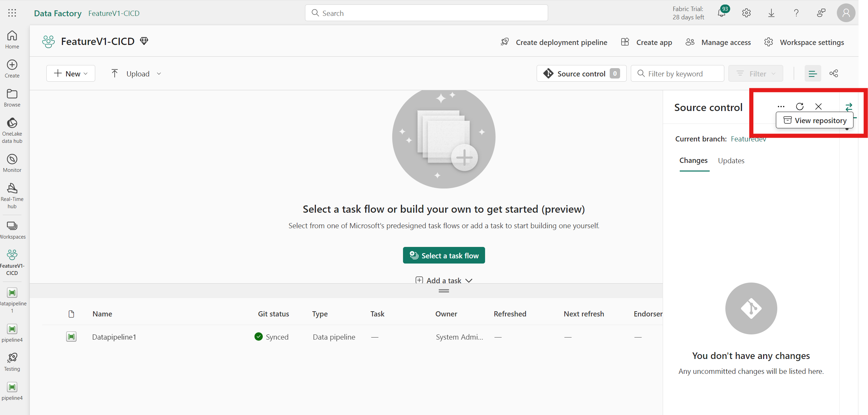The image size is (868, 415).
Task: Click FeatureV1-CICD breadcrumb in top bar
Action: 114,13
